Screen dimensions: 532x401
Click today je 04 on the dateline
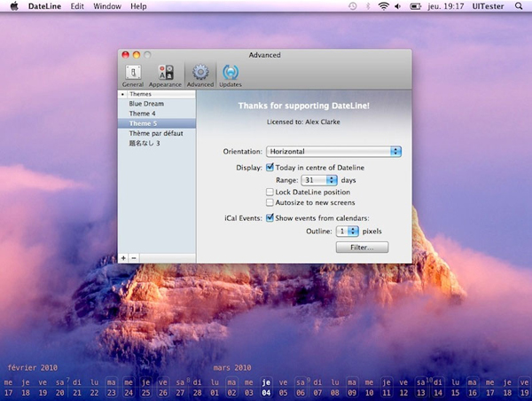click(x=266, y=388)
